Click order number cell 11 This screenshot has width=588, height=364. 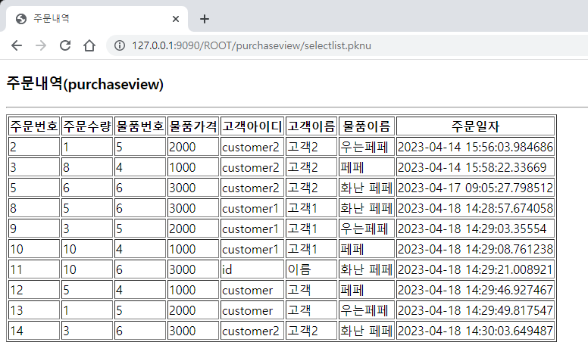point(34,269)
